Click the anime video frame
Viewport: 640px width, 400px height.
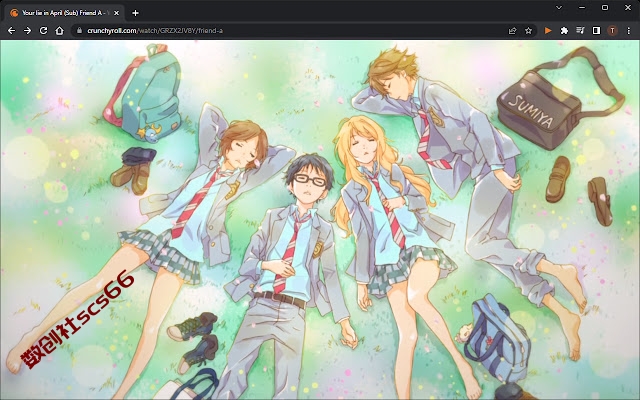click(320, 220)
